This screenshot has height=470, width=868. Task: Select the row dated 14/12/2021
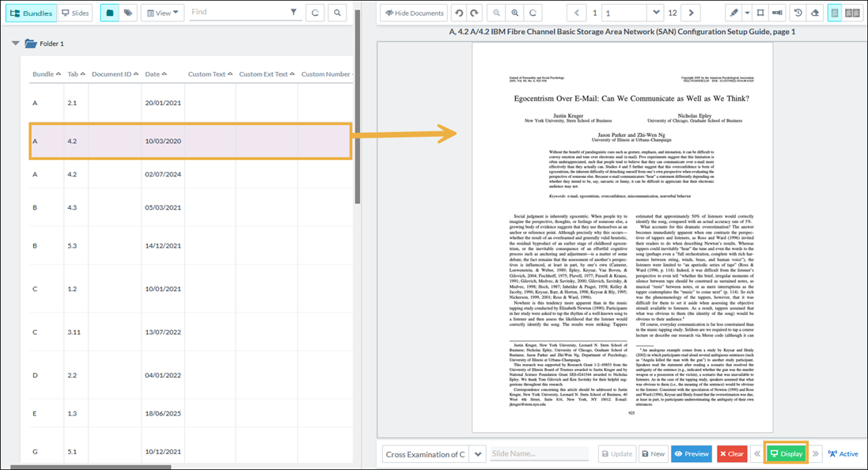click(x=191, y=246)
